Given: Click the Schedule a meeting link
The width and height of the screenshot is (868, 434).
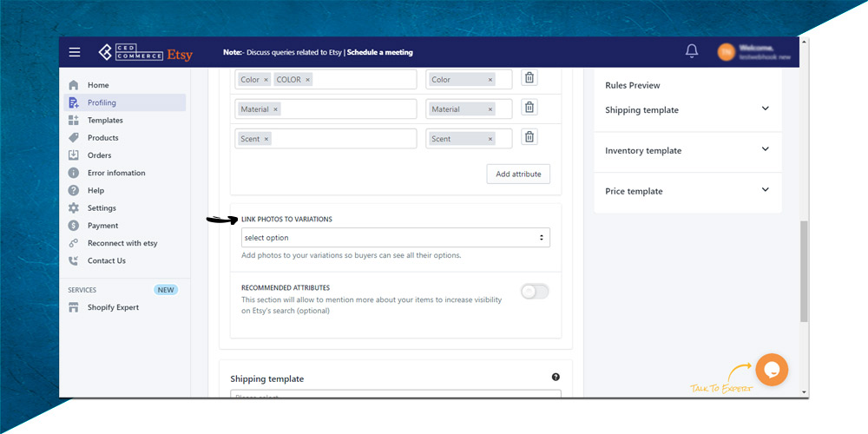Looking at the screenshot, I should pos(380,53).
